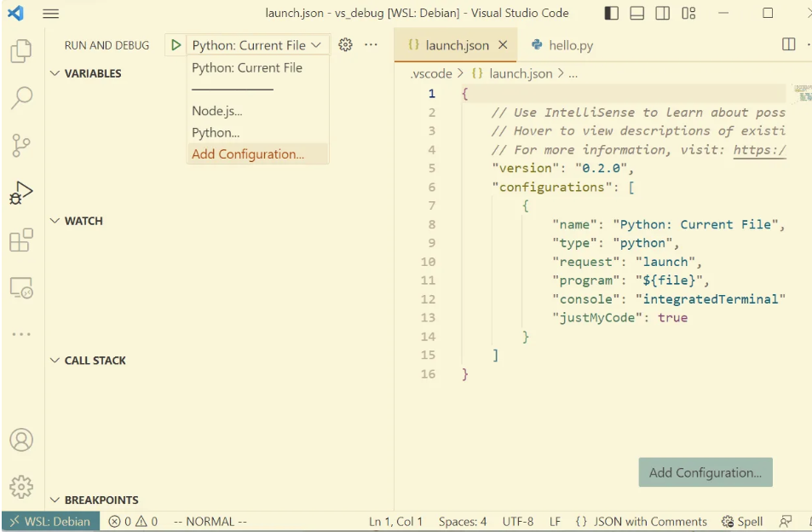
Task: Click the "integratedTerminal" value on line 12
Action: tap(711, 299)
